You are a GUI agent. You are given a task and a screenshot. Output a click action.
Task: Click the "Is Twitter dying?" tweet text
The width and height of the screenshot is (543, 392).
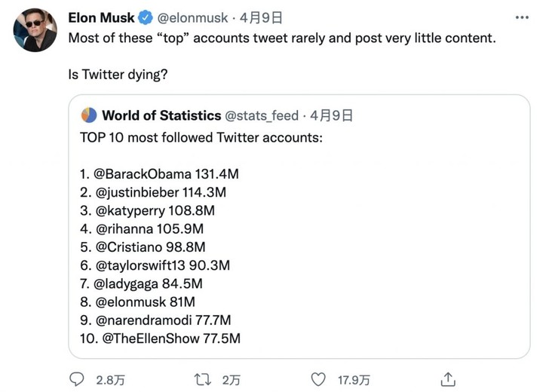point(118,76)
